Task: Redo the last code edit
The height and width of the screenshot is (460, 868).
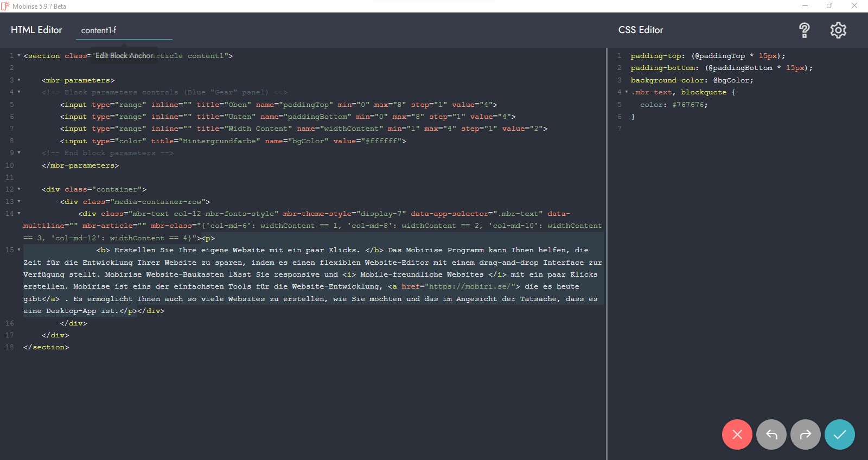Action: tap(805, 435)
